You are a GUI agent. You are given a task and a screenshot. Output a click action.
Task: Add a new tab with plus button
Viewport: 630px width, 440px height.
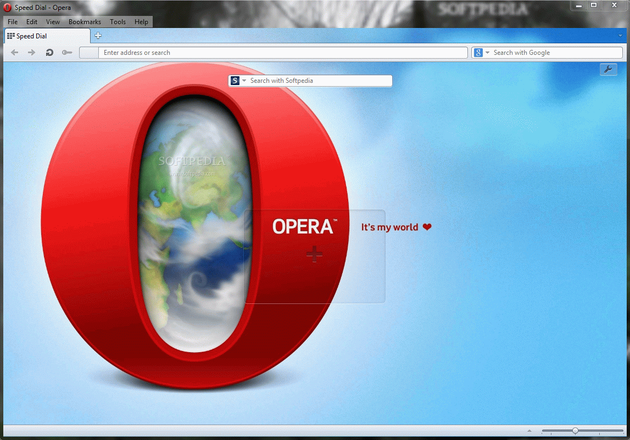click(x=98, y=36)
